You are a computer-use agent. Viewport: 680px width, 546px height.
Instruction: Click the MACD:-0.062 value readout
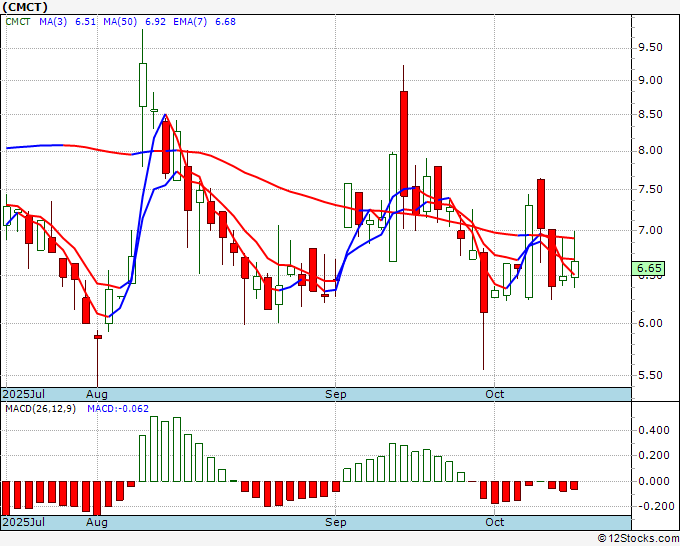[118, 409]
